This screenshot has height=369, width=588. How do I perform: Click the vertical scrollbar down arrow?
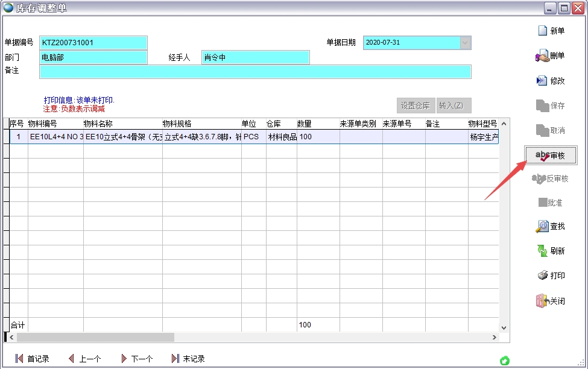504,327
